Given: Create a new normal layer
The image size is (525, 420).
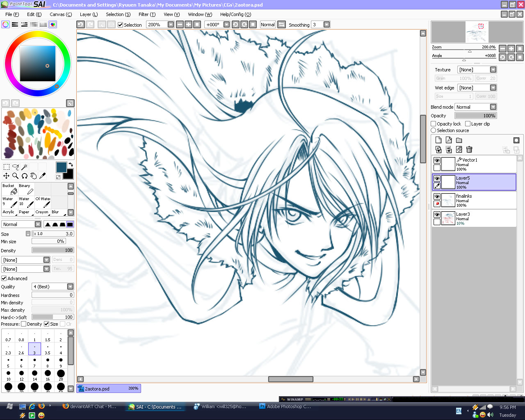Looking at the screenshot, I should (x=438, y=140).
